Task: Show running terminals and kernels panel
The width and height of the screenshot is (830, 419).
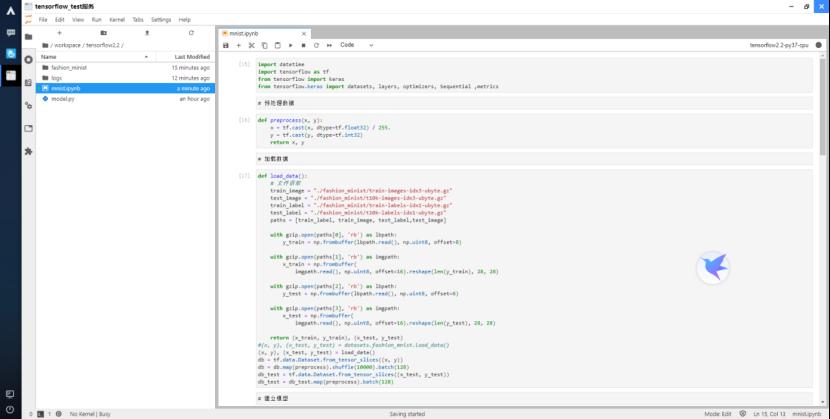Action: 29,60
